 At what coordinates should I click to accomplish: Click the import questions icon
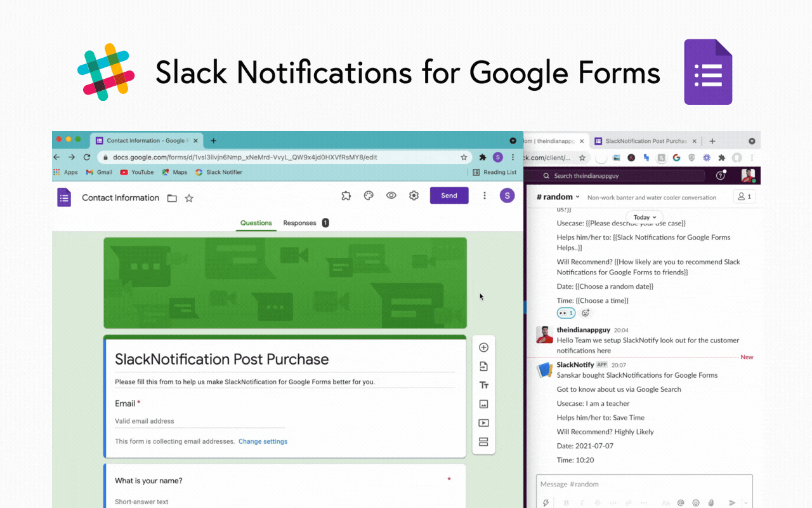[483, 366]
